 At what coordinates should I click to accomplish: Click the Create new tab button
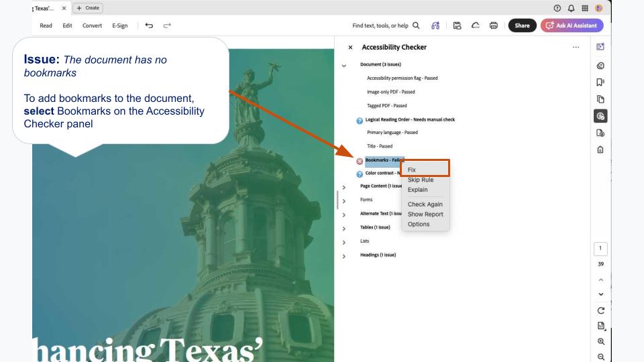point(88,8)
